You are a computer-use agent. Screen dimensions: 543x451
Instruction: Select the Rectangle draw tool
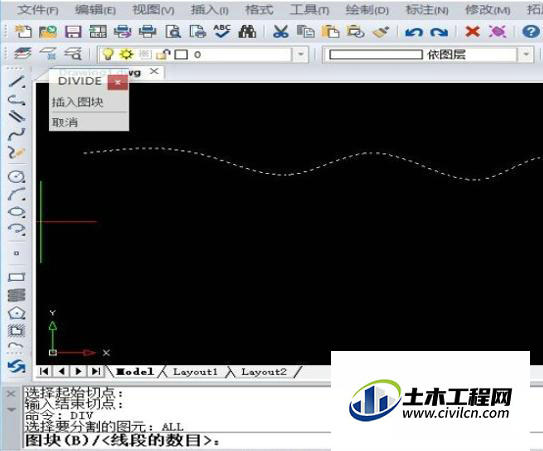coord(17,277)
